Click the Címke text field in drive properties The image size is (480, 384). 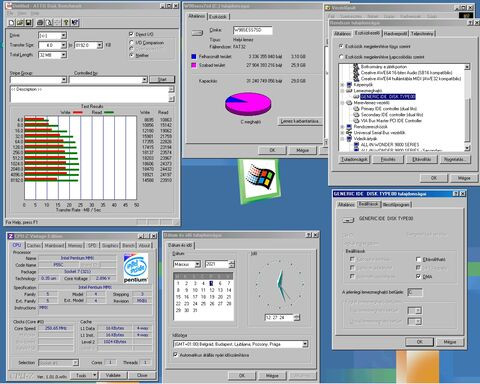pos(252,30)
